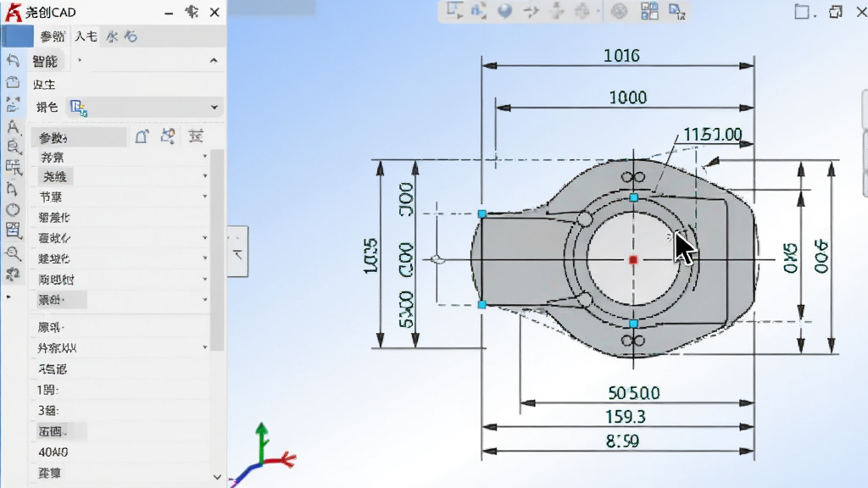Image resolution: width=868 pixels, height=488 pixels.
Task: Click the first icon in the top view toolbar
Action: click(x=454, y=11)
